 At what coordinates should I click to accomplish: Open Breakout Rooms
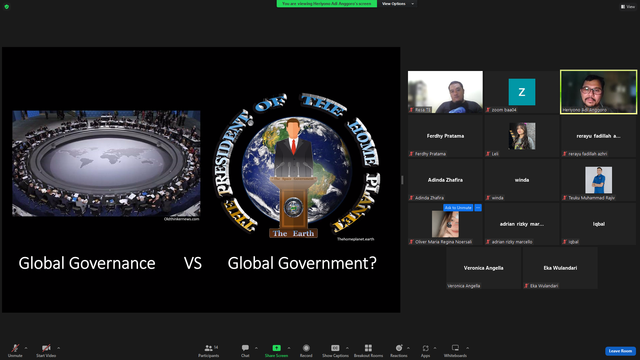[x=368, y=350]
